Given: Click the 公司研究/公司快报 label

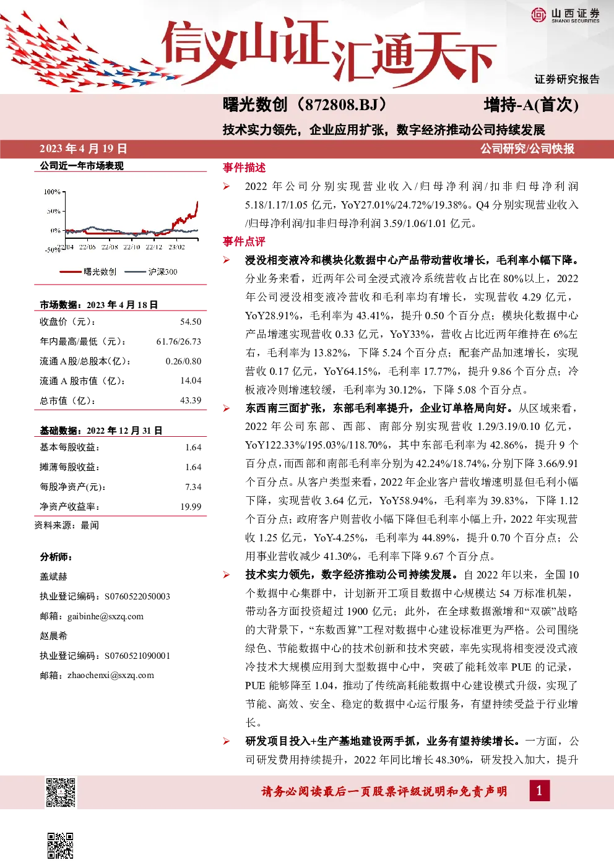Looking at the screenshot, I should point(527,148).
